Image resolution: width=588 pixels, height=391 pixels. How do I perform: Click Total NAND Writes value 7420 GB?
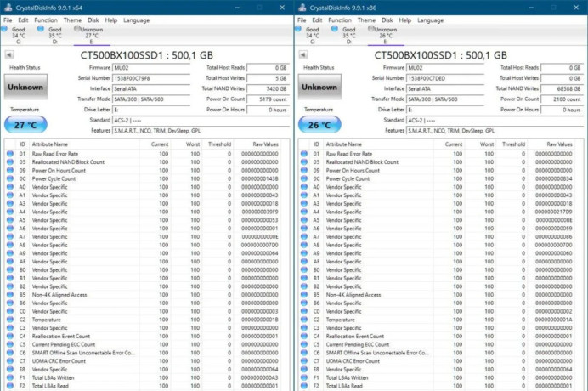268,89
